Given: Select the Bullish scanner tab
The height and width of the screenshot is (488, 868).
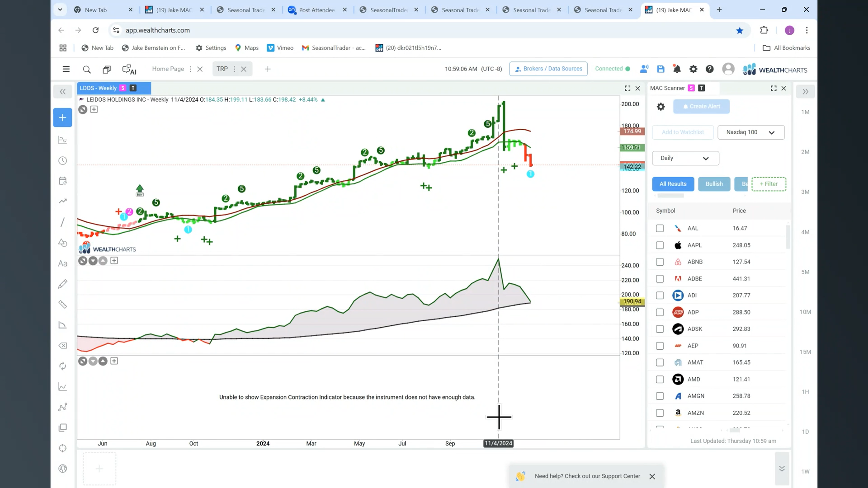Looking at the screenshot, I should point(714,184).
